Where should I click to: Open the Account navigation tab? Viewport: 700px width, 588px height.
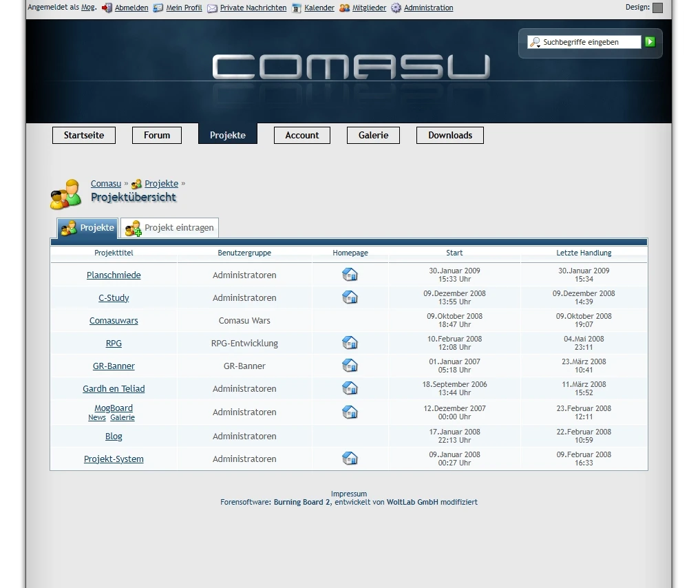pyautogui.click(x=301, y=135)
